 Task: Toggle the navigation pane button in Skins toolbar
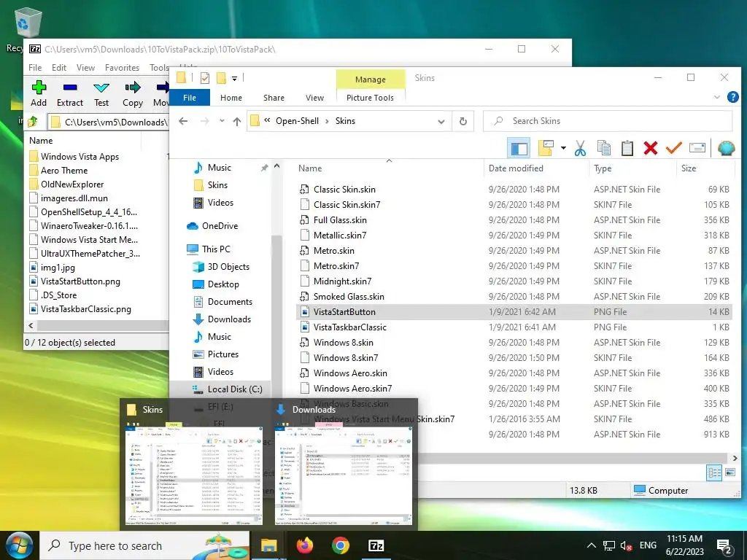point(519,149)
